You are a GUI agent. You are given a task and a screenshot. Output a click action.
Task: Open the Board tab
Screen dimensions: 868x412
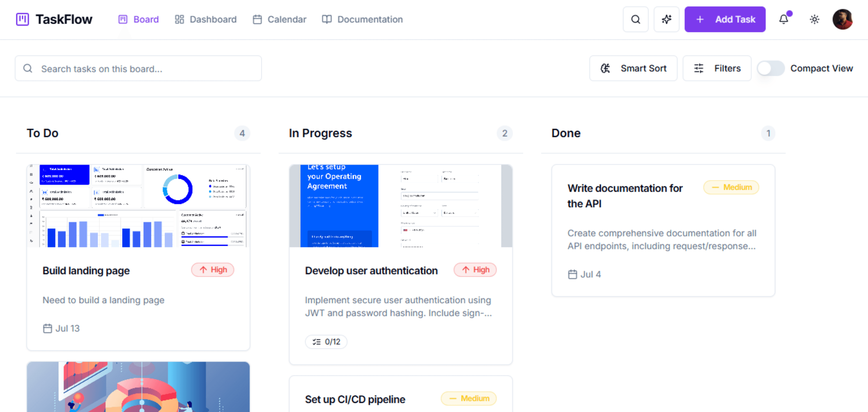pyautogui.click(x=139, y=19)
